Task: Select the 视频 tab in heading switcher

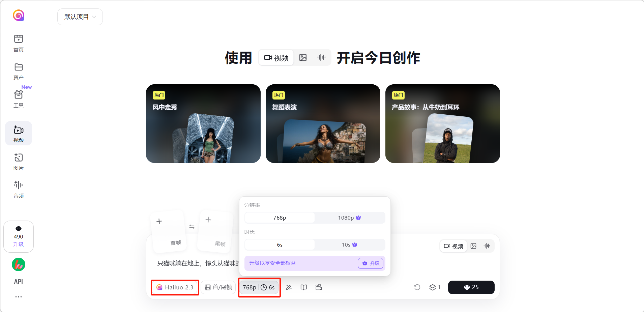Action: pos(276,58)
